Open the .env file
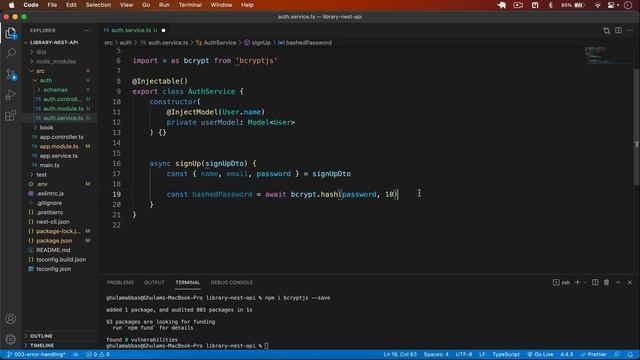Image resolution: width=640 pixels, height=360 pixels. (42, 184)
